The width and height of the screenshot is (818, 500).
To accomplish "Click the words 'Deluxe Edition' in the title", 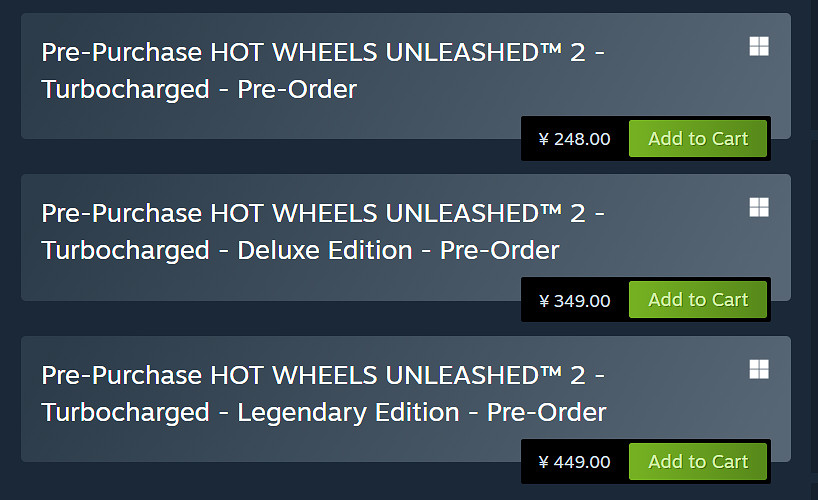I will [x=324, y=250].
